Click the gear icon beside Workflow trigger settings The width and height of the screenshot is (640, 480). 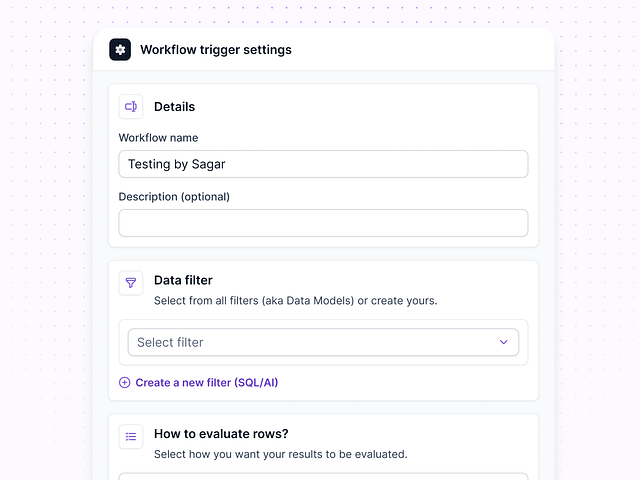(x=120, y=50)
